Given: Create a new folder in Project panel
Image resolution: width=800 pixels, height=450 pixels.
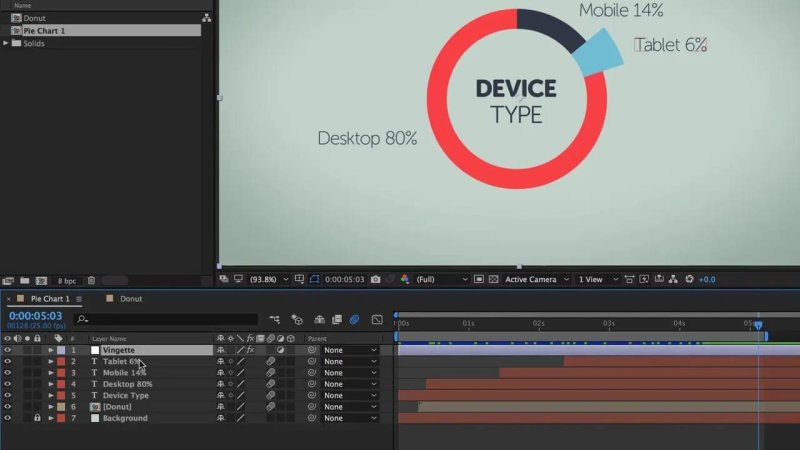Looking at the screenshot, I should (24, 281).
